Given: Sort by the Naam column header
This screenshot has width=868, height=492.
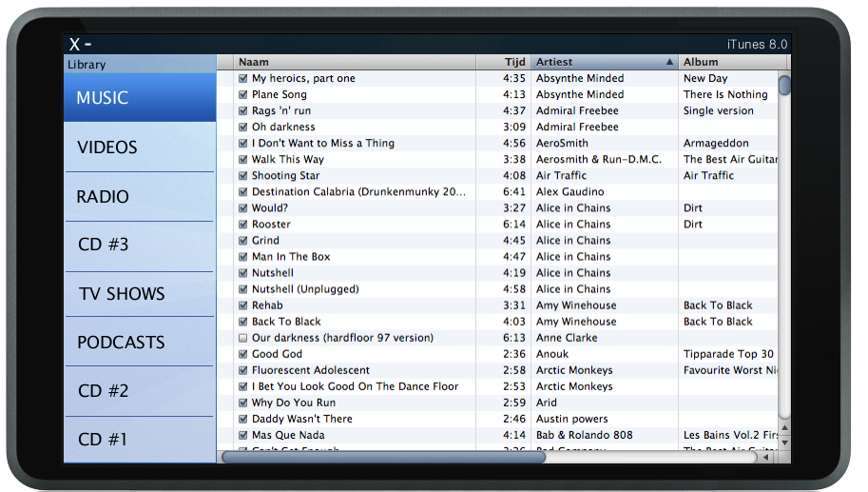Looking at the screenshot, I should pos(355,62).
